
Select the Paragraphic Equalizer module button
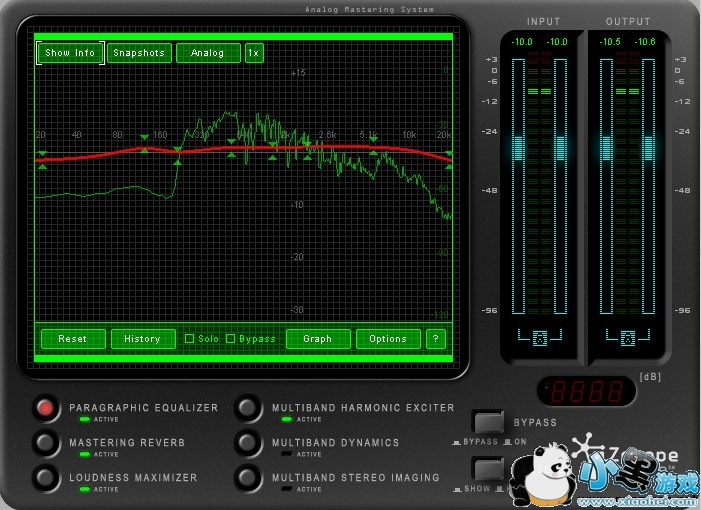point(45,408)
